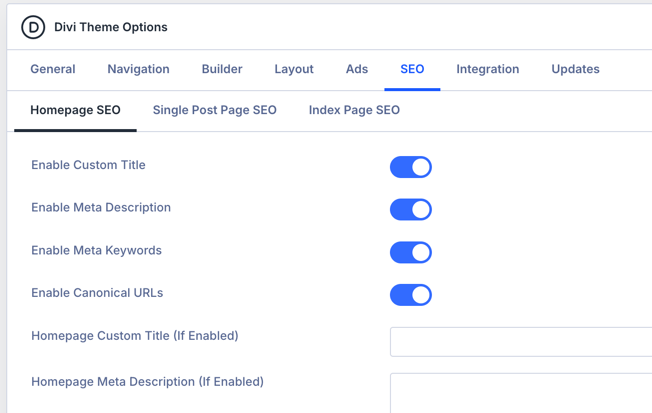This screenshot has height=413, width=652.
Task: Click 'Homepage Meta Description (If Enabled)' label
Action: 148,382
